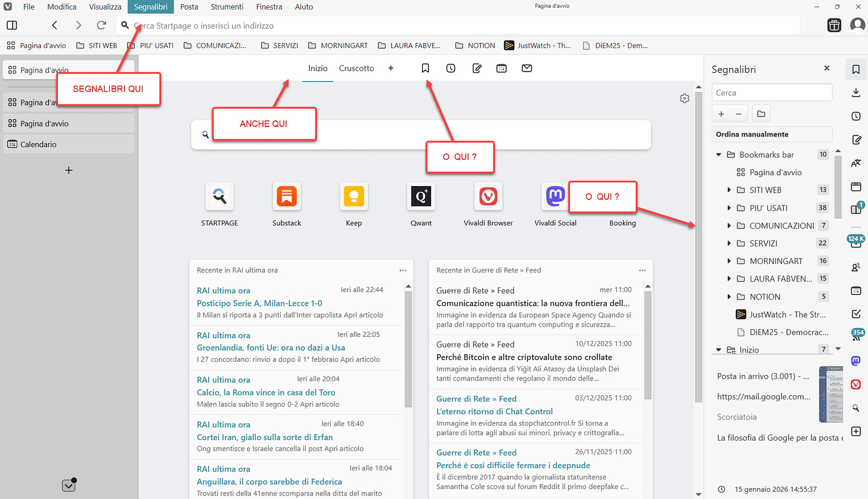868x499 pixels.
Task: Open options menu of RAI ultima ora widget
Action: 402,270
